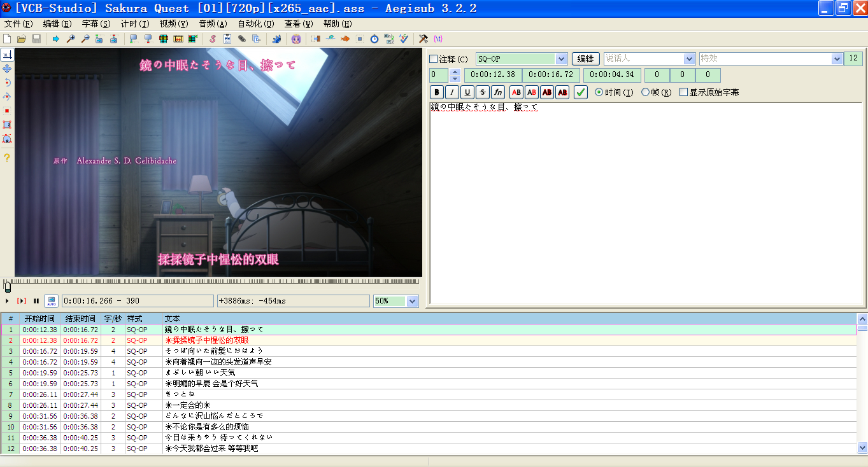Click the video seek bar handle
This screenshot has height=467, width=868.
[7, 286]
